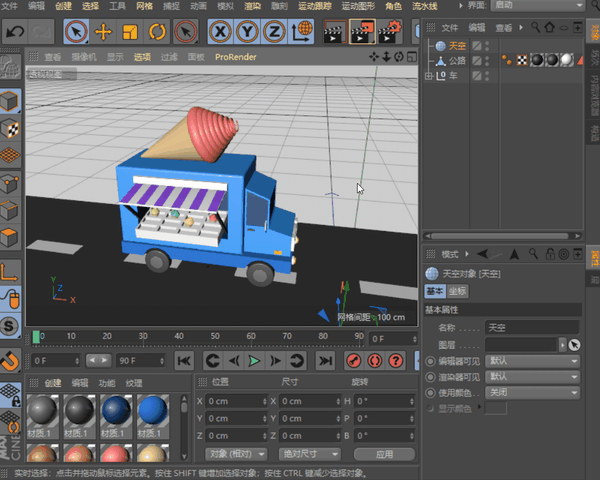Click the Record Active Objects keyframe button

point(353,360)
